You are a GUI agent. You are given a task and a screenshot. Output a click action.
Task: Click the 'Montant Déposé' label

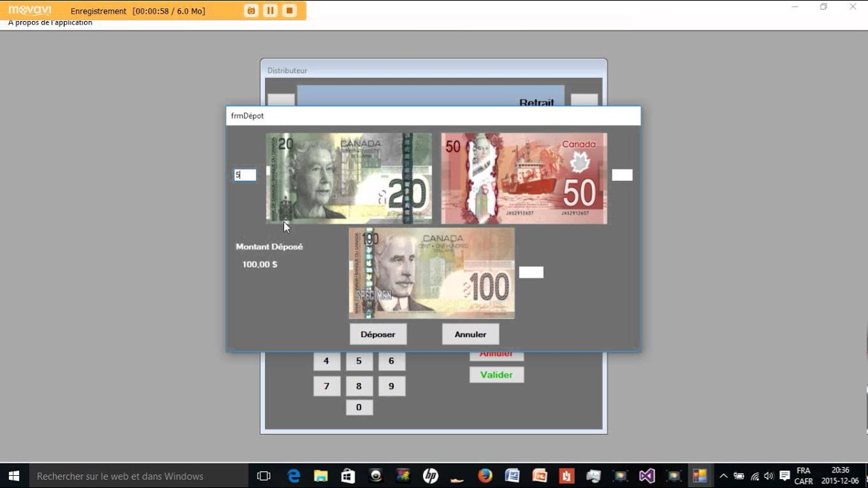pyautogui.click(x=269, y=247)
